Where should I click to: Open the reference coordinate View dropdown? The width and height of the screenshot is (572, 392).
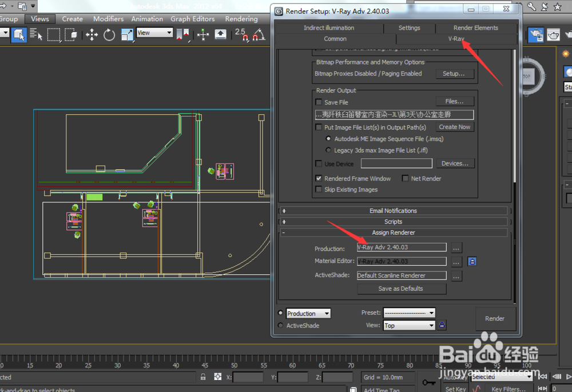point(154,33)
